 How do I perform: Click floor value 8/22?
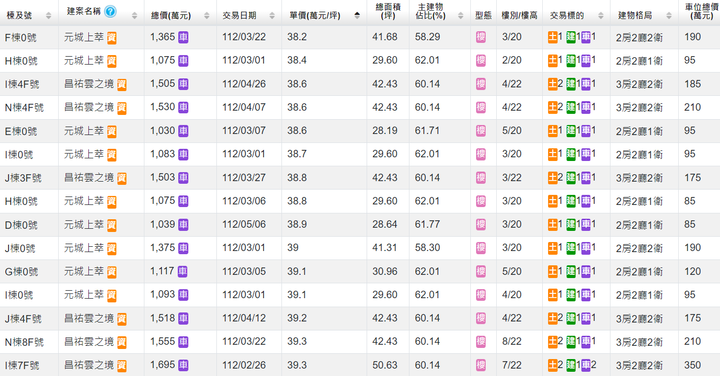(x=512, y=342)
